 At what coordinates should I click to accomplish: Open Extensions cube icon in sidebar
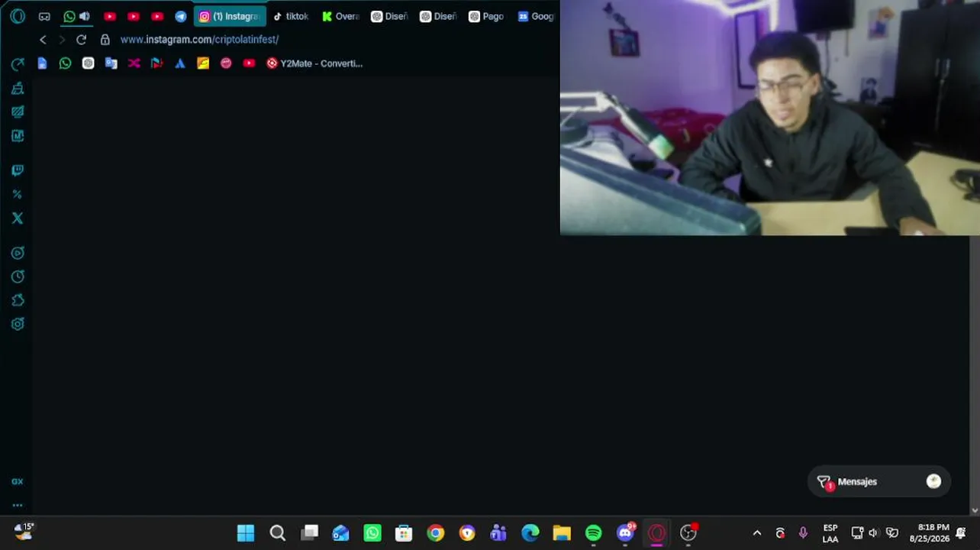[x=18, y=300]
